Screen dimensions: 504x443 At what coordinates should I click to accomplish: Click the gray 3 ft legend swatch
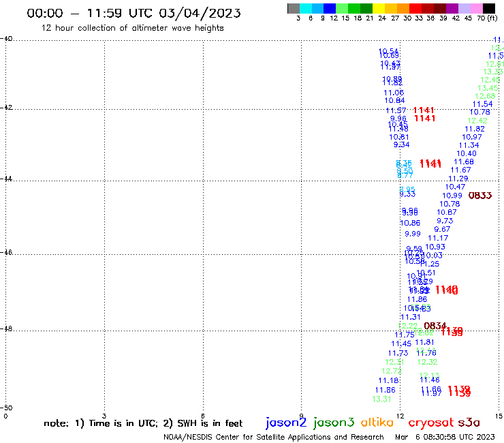click(x=294, y=8)
